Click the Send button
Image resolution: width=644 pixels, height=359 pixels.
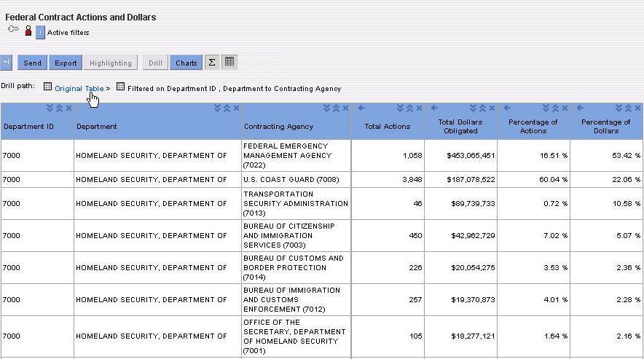click(x=32, y=63)
